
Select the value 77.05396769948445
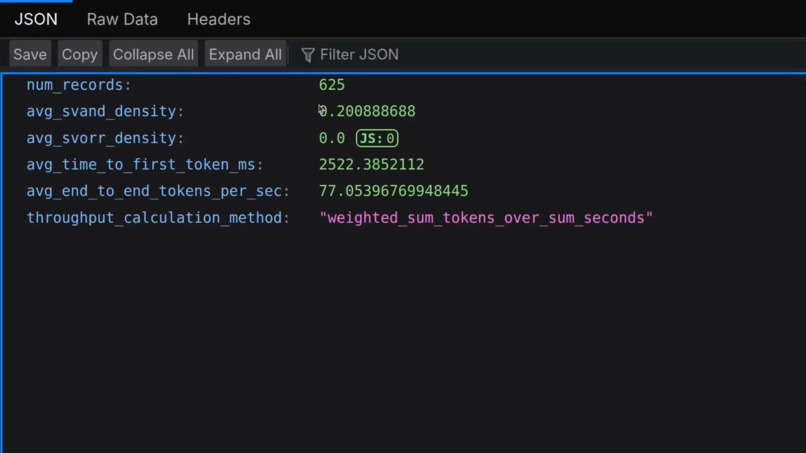(393, 191)
